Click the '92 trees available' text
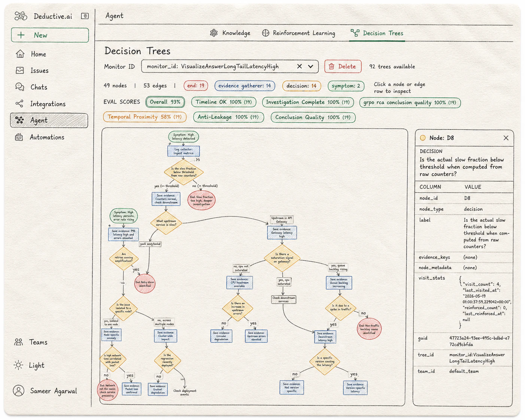The image size is (525, 420). pyautogui.click(x=392, y=66)
